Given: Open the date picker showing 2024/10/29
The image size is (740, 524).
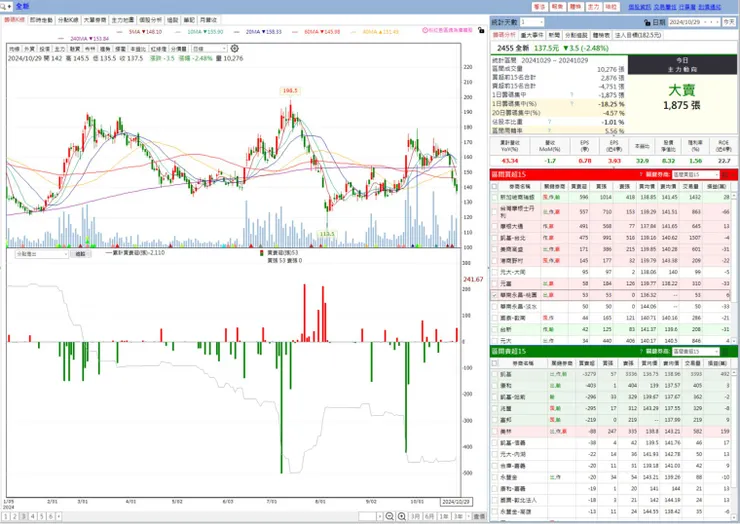Looking at the screenshot, I should pyautogui.click(x=694, y=22).
